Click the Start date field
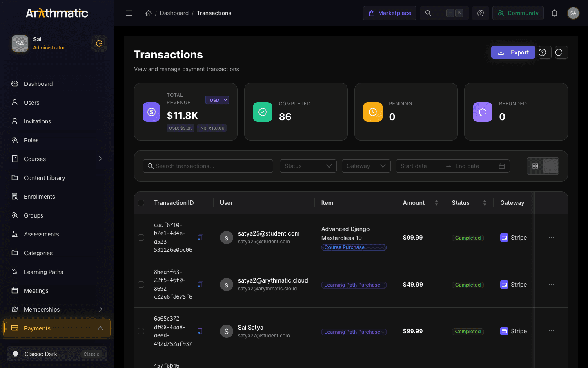The height and width of the screenshot is (368, 588). (x=421, y=166)
